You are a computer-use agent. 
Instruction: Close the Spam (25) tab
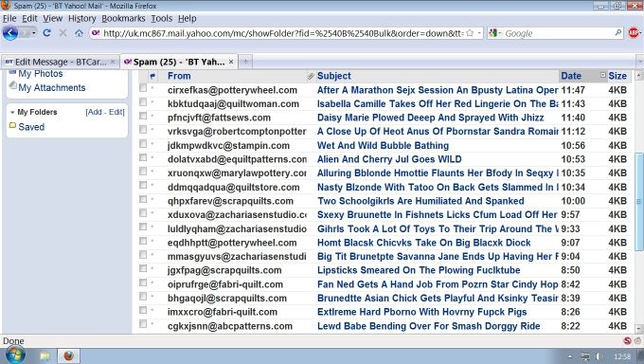(231, 62)
